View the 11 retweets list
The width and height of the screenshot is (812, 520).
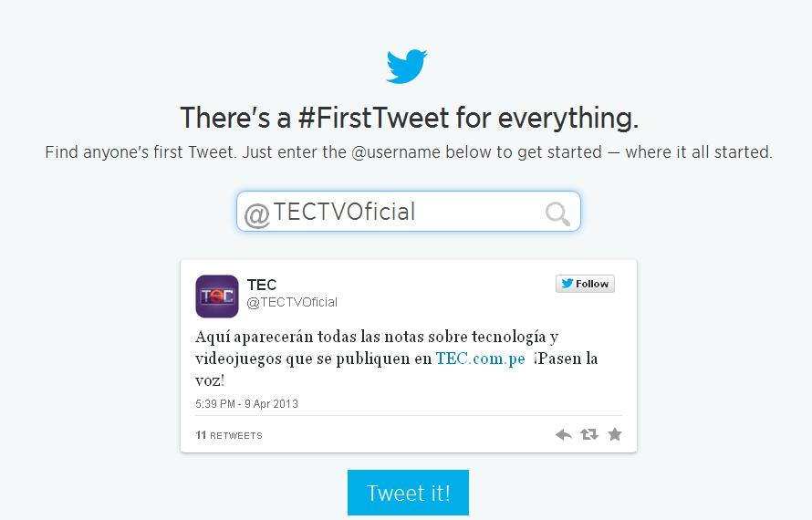[x=229, y=435]
